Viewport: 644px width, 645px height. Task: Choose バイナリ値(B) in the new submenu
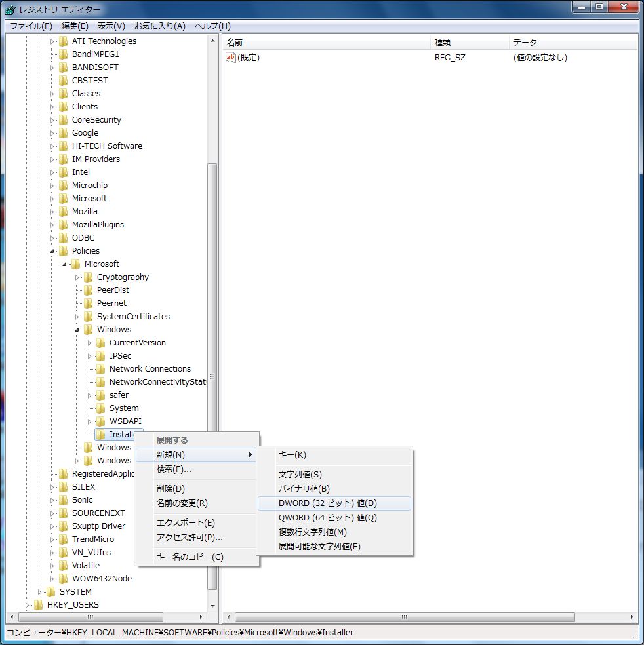tap(334, 489)
